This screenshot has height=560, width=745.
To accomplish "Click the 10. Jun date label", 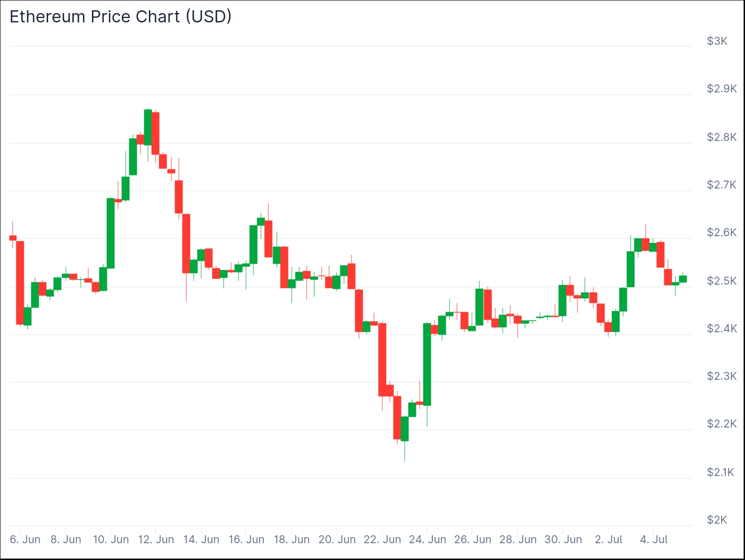I will click(111, 540).
